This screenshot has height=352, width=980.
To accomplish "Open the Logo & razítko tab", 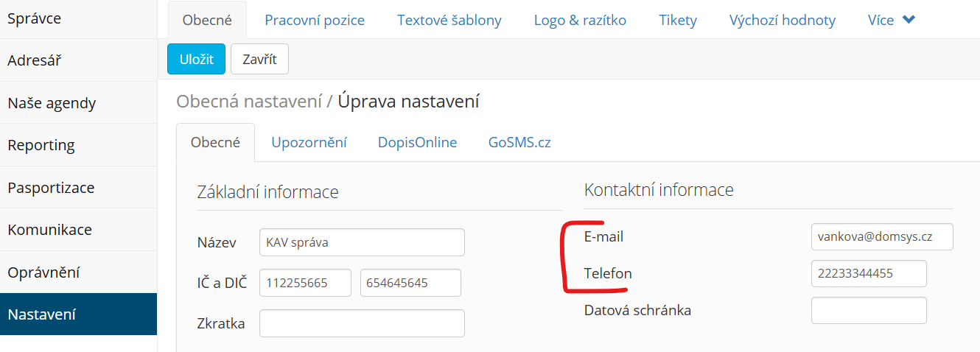I will [580, 20].
